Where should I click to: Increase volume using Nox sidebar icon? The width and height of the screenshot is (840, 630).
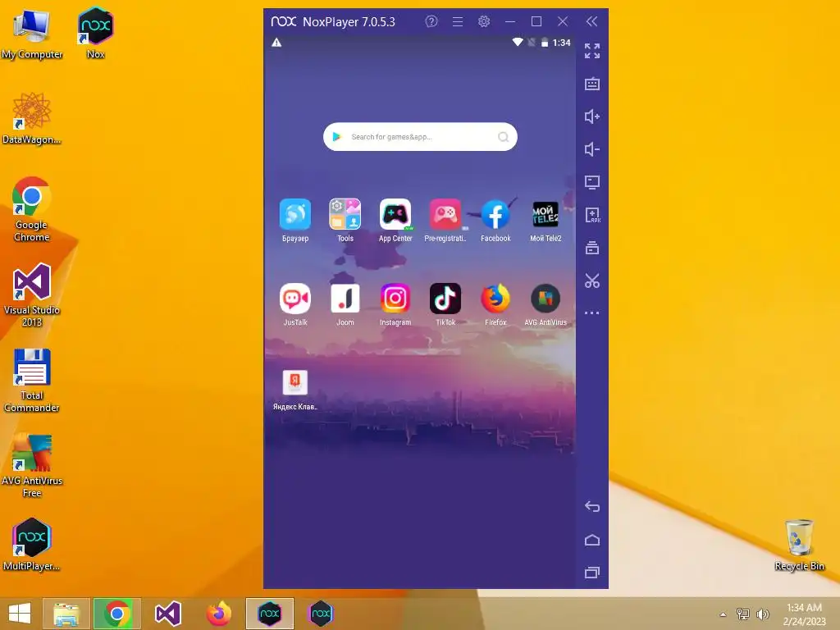tap(592, 116)
